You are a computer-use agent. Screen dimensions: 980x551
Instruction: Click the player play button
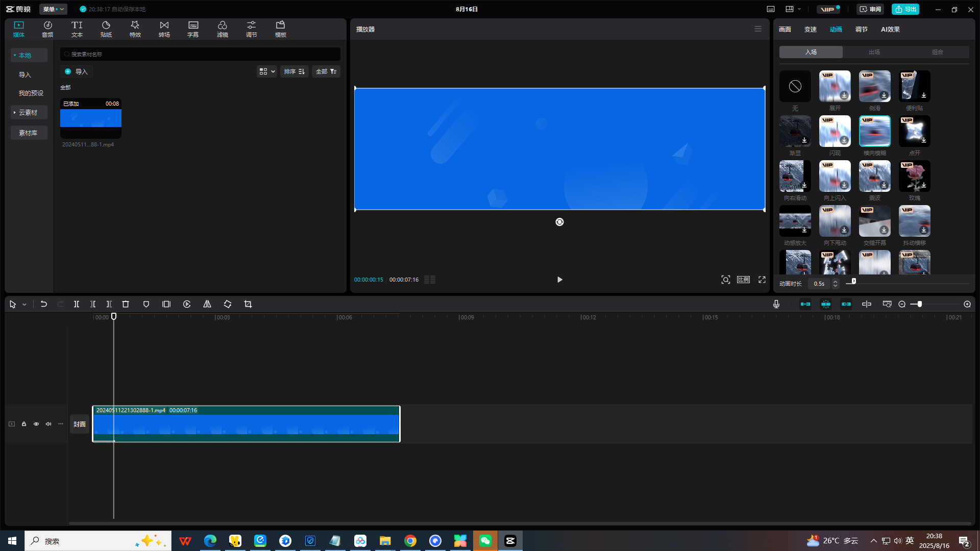559,280
